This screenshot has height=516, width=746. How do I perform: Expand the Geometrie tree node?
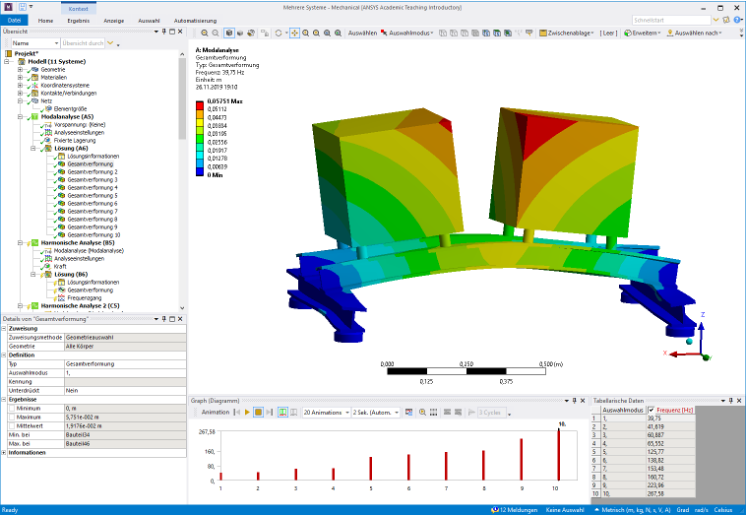point(19,69)
